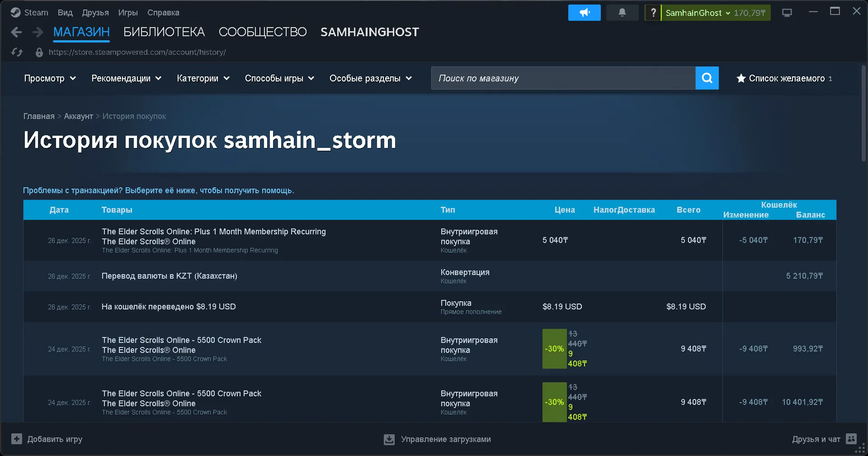The image size is (868, 456).
Task: Reload the page with refresh icon
Action: [17, 52]
